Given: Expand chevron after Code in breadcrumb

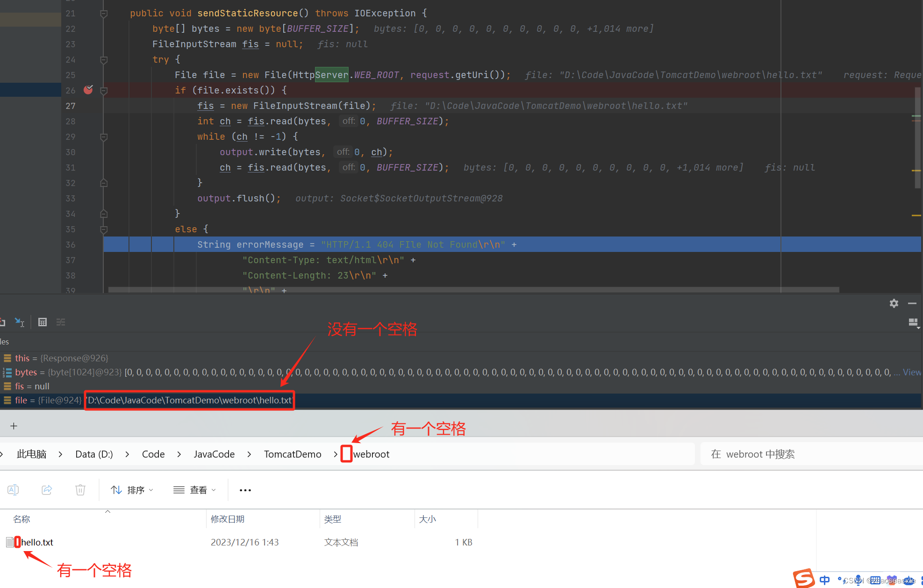Looking at the screenshot, I should [x=179, y=454].
